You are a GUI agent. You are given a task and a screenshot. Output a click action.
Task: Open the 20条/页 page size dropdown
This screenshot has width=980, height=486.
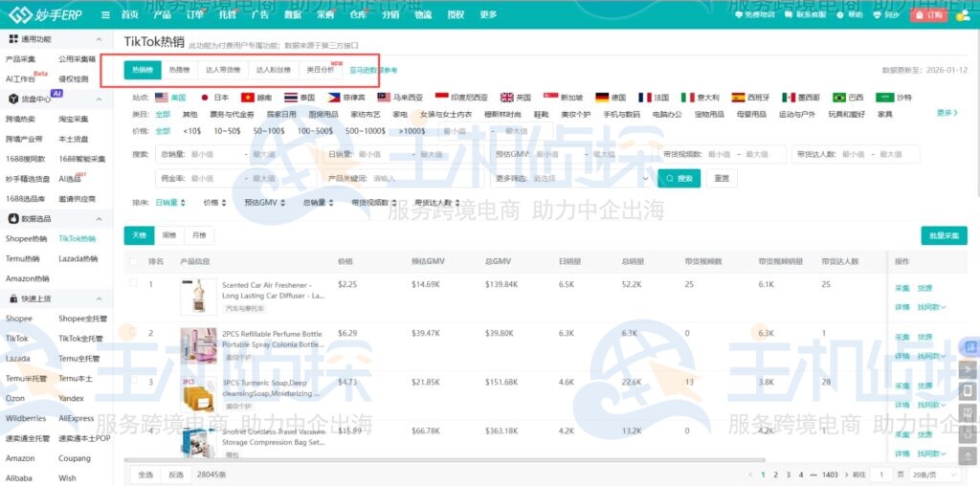938,475
